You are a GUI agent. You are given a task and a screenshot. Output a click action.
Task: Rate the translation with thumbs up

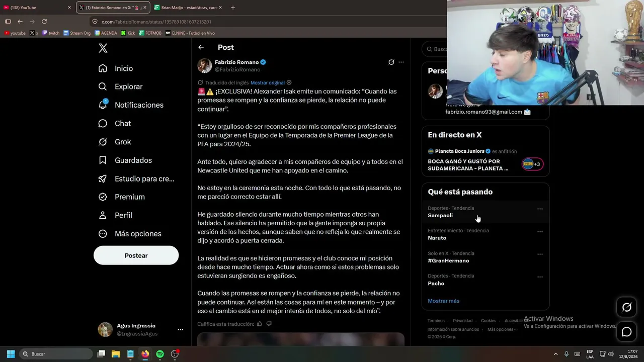pyautogui.click(x=260, y=324)
